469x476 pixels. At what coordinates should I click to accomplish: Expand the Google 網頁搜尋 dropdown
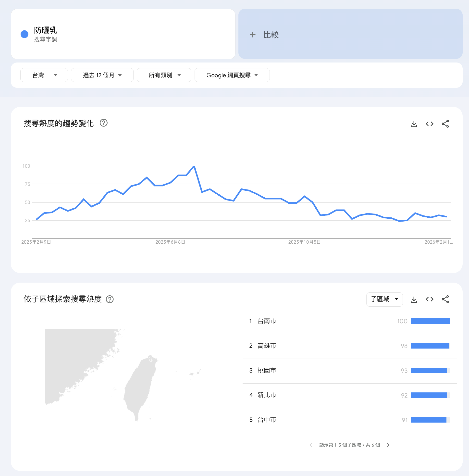(232, 75)
